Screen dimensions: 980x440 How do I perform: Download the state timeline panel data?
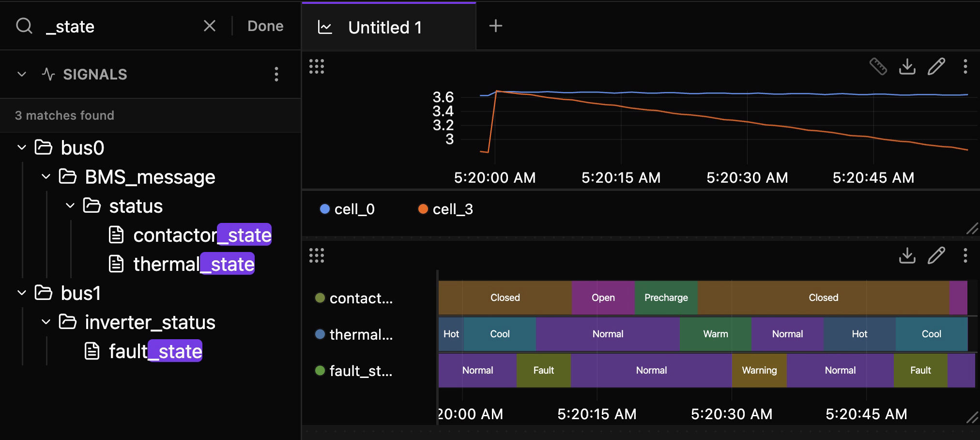pos(907,255)
